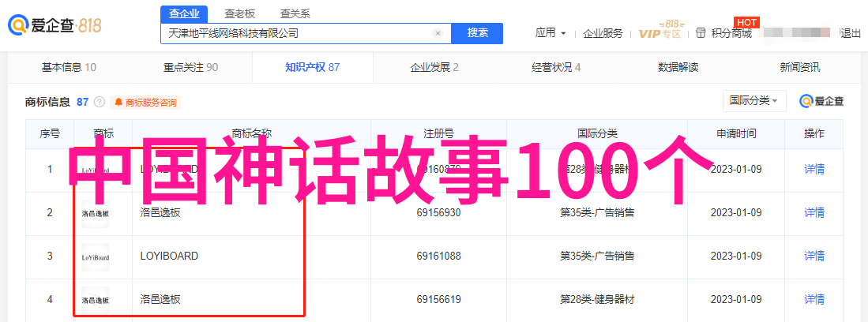Viewport: 868px width, 322px height.
Task: Expand the 应用 dropdown menu
Action: pos(550,33)
